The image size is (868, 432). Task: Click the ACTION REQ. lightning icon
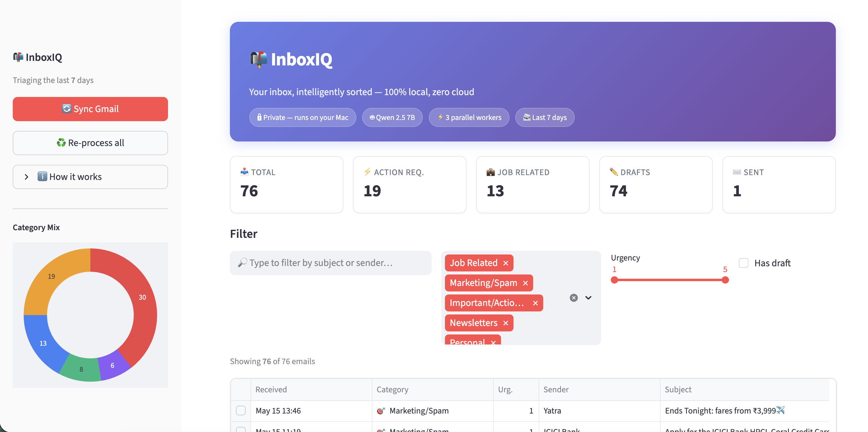(x=367, y=172)
